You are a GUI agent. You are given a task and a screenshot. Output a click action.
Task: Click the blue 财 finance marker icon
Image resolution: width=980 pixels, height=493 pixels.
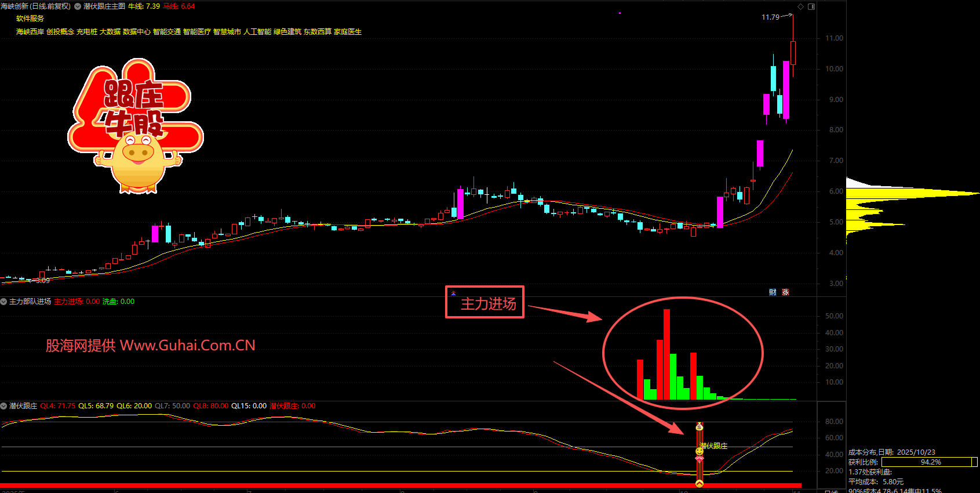click(x=773, y=292)
